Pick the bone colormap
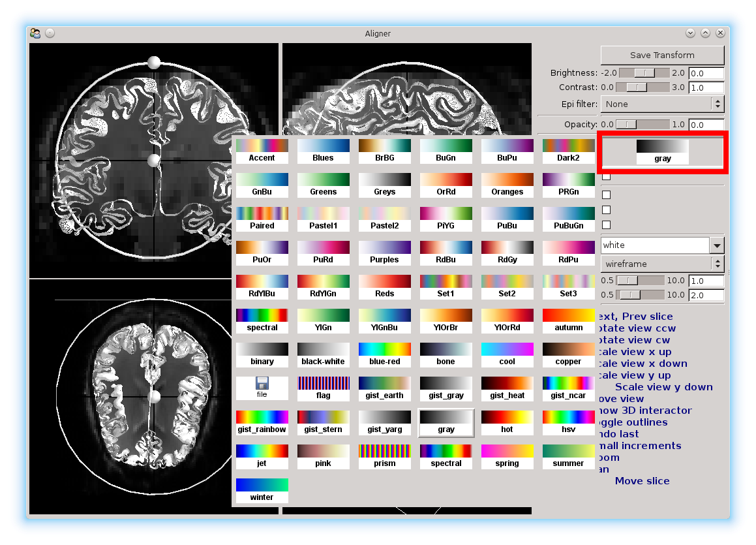The image size is (756, 545). 446,354
